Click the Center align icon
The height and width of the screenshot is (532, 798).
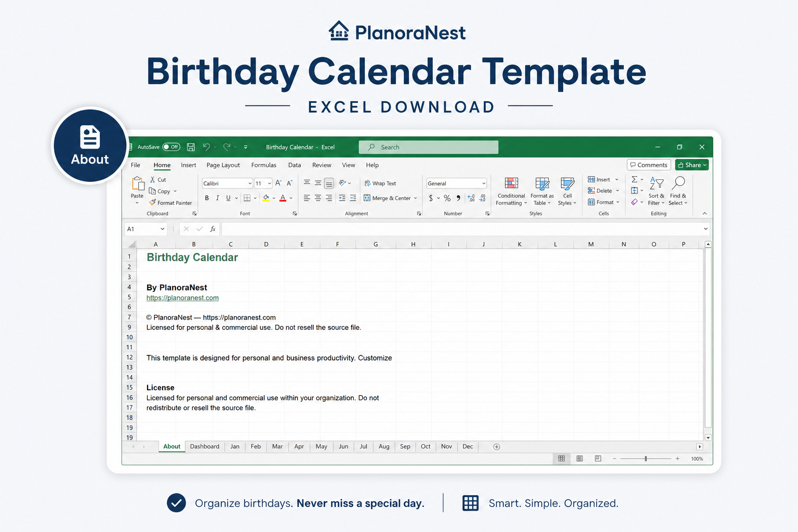click(318, 198)
